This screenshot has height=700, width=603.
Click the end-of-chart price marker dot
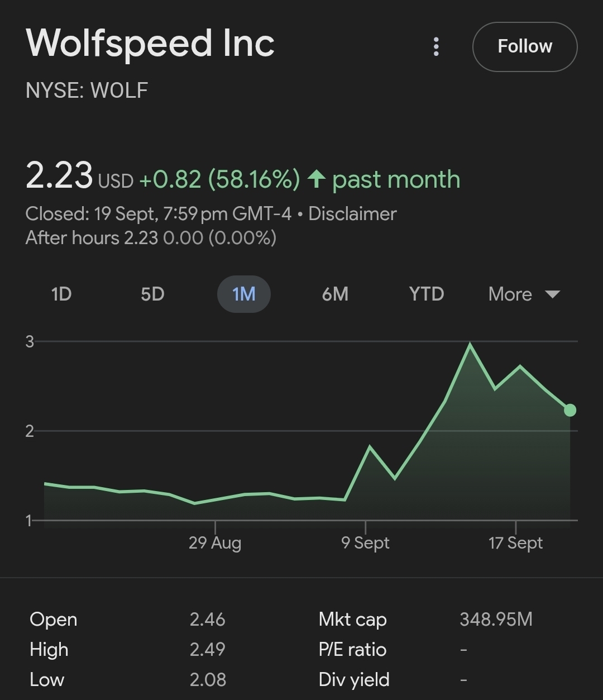[569, 411]
